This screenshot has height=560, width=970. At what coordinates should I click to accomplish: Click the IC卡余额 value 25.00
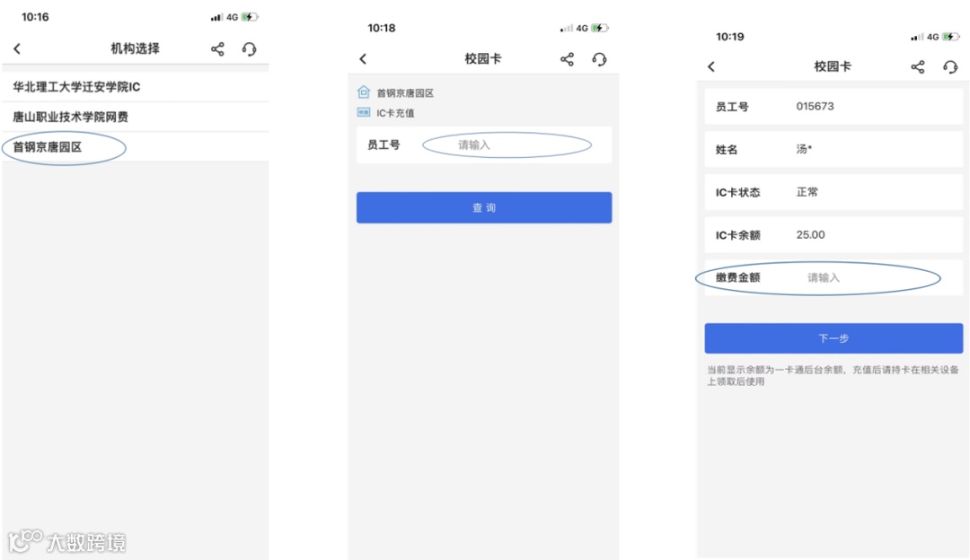tap(810, 235)
